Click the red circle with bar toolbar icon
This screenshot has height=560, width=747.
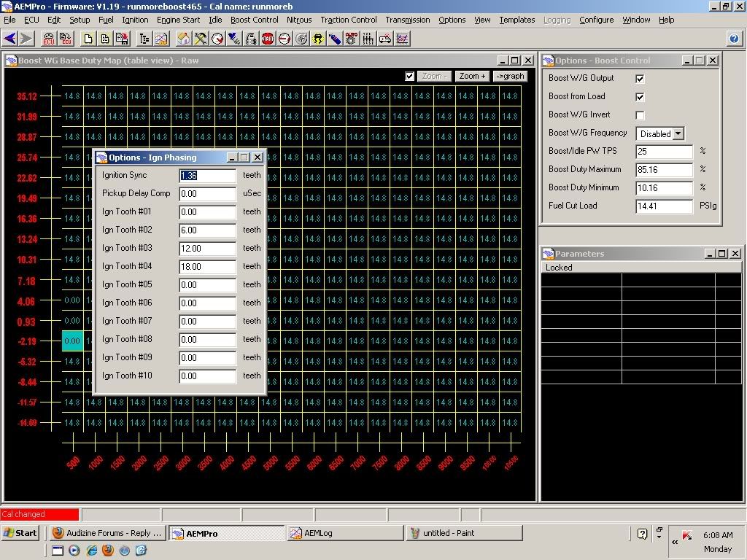285,39
